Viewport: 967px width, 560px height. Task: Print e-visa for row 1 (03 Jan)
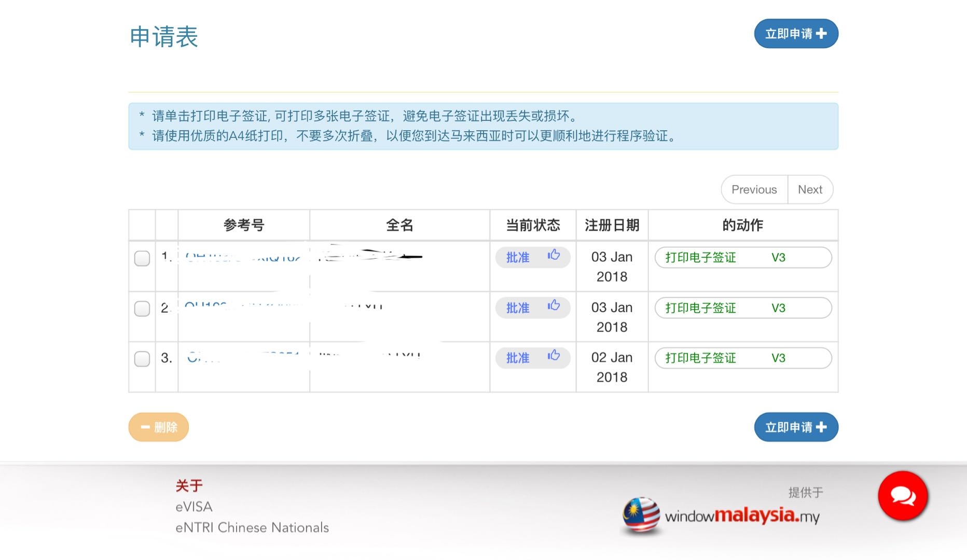pos(743,258)
